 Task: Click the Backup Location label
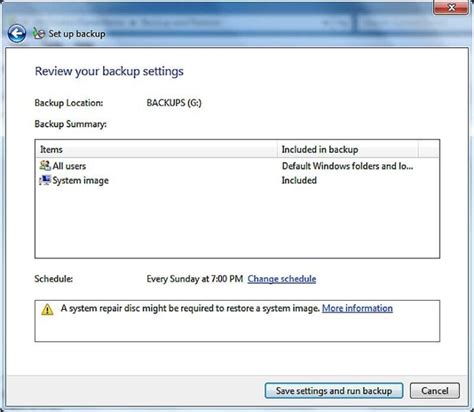(69, 103)
